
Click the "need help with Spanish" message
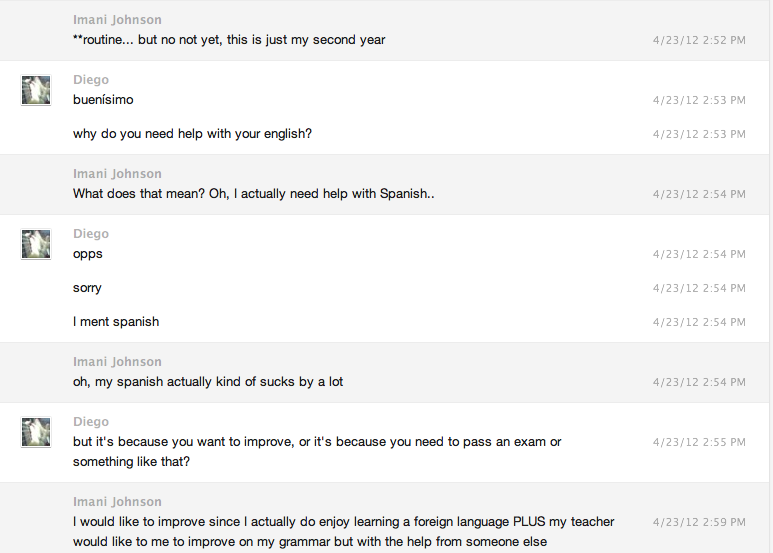(x=253, y=194)
